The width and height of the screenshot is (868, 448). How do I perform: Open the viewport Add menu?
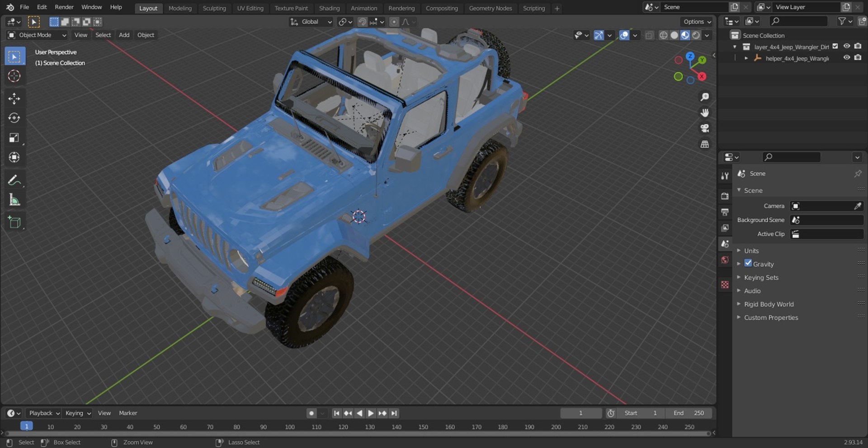(124, 35)
